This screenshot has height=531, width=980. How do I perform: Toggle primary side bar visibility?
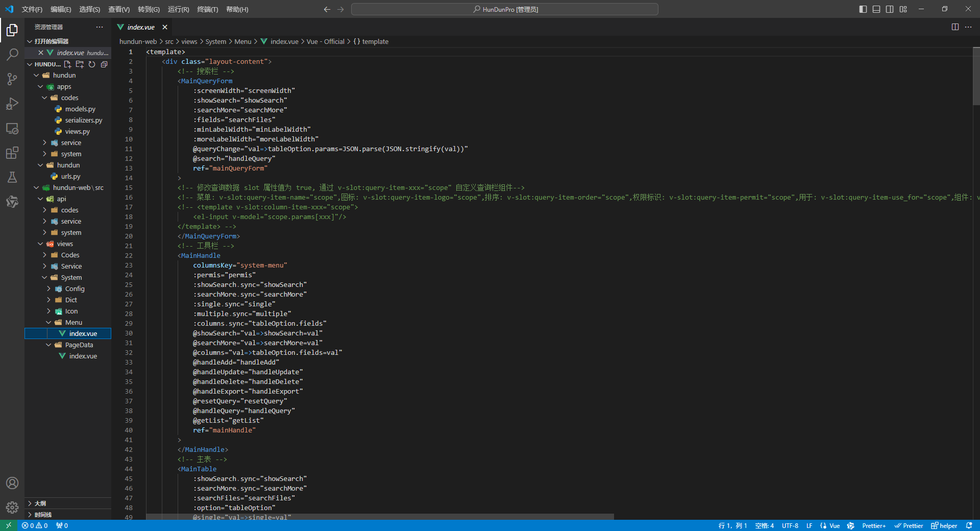point(863,9)
